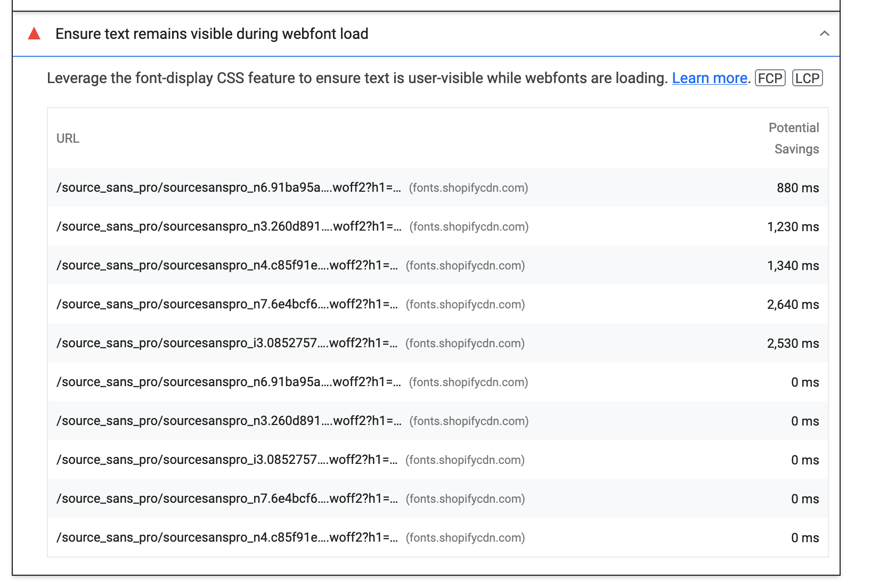The image size is (879, 588).
Task: Open sourcesanspro_n6 font URL with 880 ms
Action: click(x=229, y=188)
